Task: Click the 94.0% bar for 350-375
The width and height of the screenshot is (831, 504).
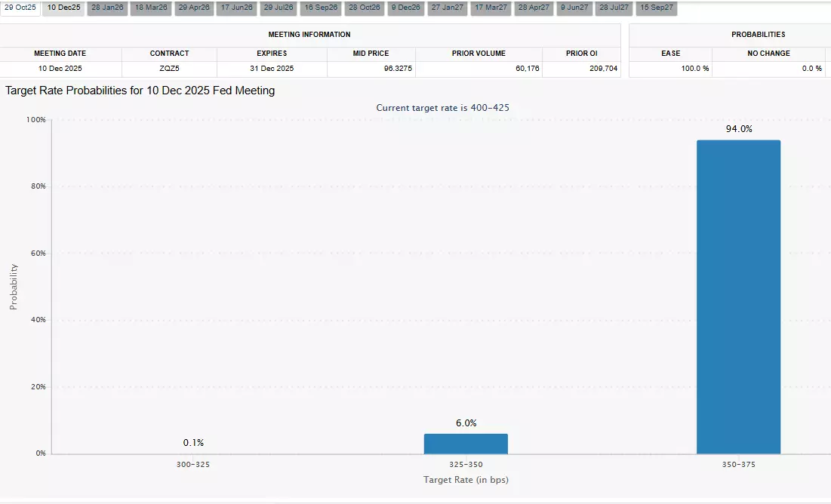Action: point(738,297)
